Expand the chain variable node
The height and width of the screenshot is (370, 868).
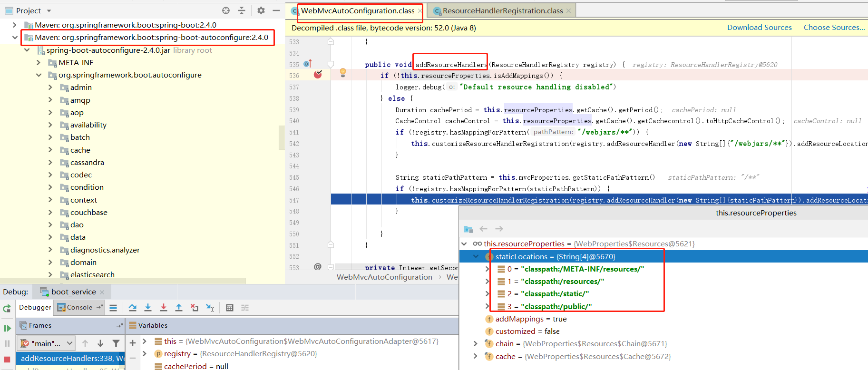coord(476,343)
